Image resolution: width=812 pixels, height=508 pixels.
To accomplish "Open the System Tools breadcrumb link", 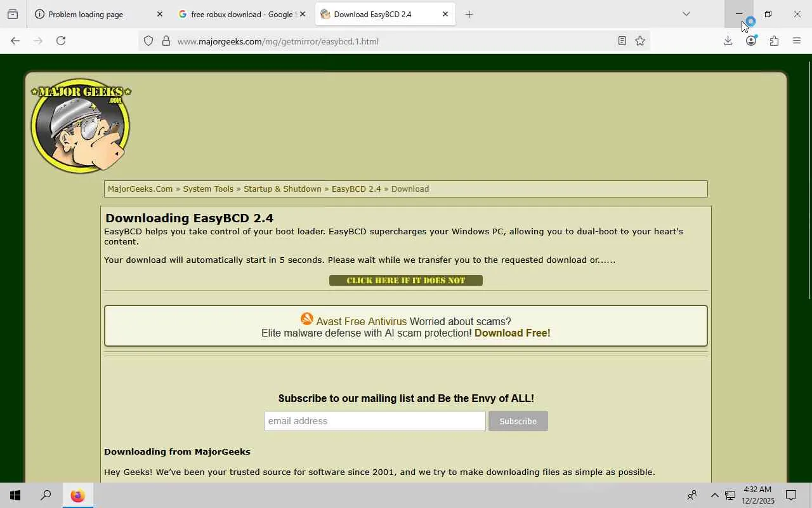I will pos(208,189).
